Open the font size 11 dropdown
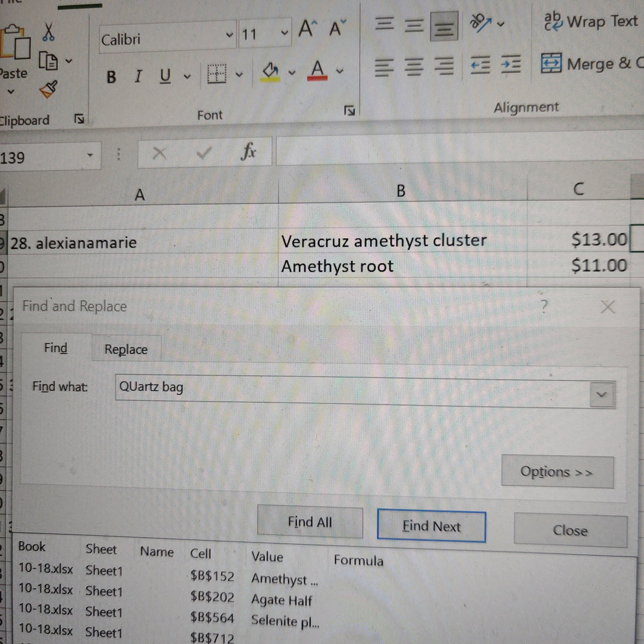Viewport: 644px width, 644px height. pyautogui.click(x=284, y=32)
